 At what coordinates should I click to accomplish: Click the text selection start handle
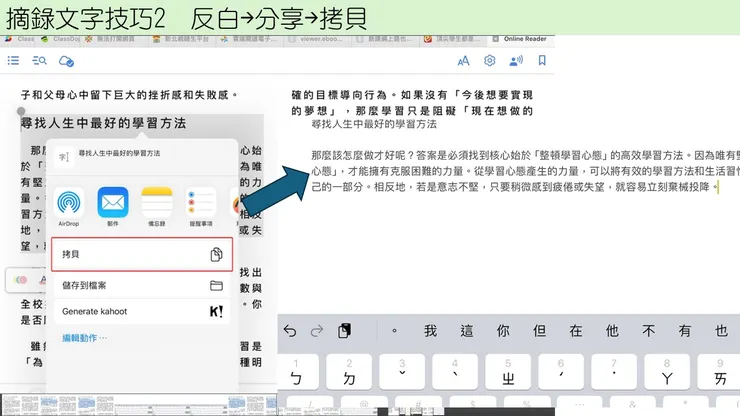21,111
